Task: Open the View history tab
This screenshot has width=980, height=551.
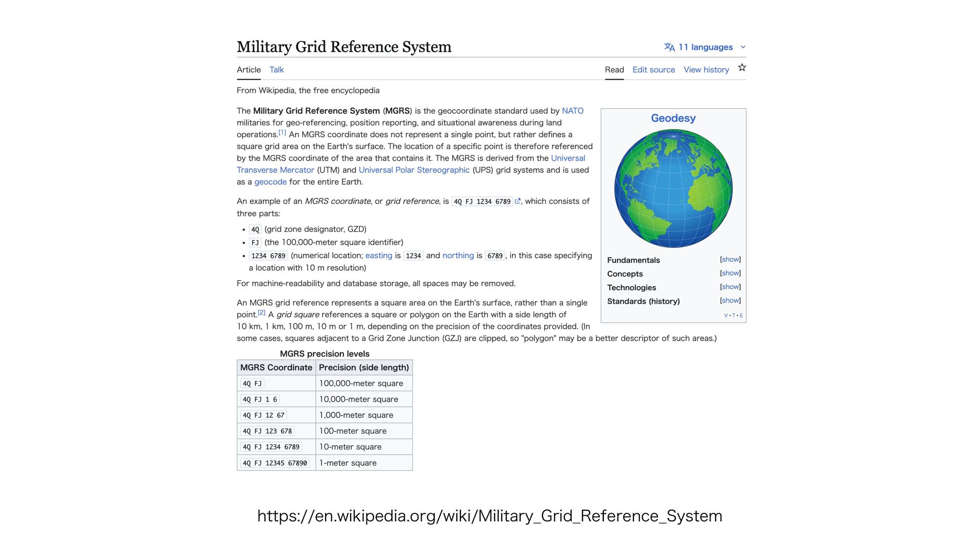Action: (706, 70)
